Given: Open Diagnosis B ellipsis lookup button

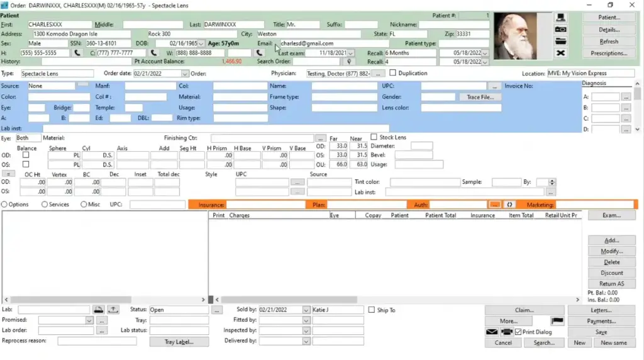Looking at the screenshot, I should point(626,108).
